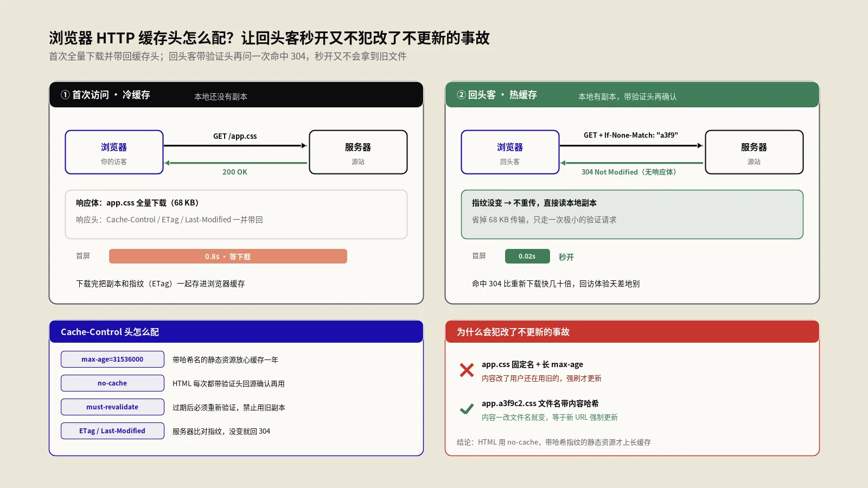Click the green checkmark icon
Viewport: 868px width, 488px height.
(467, 409)
